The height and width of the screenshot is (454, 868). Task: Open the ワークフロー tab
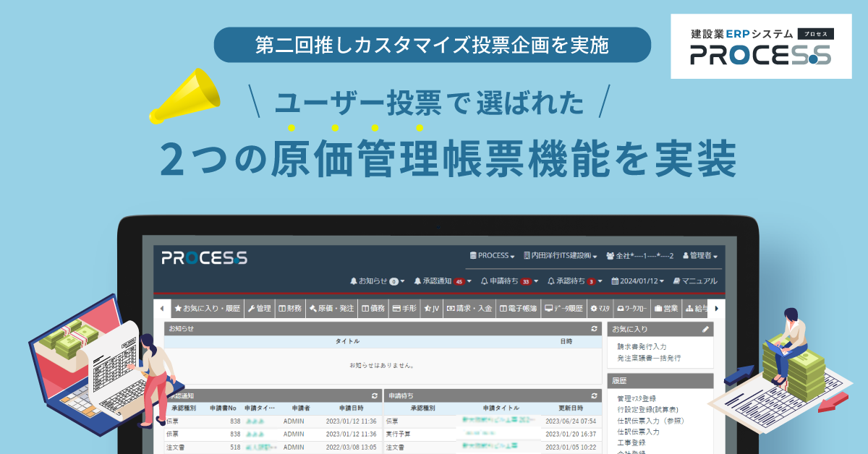pyautogui.click(x=631, y=308)
